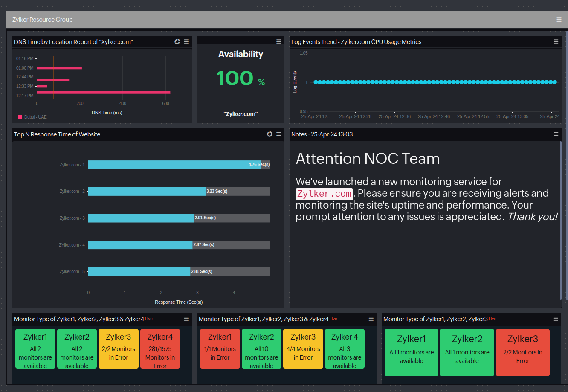Image resolution: width=568 pixels, height=392 pixels.
Task: Toggle the Dubai - UAE legend series
Action: coord(35,117)
